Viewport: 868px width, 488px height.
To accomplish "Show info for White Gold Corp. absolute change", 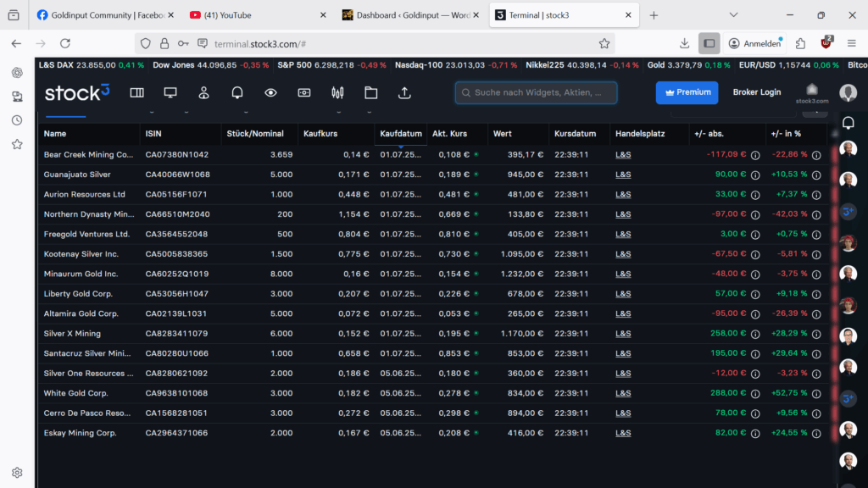I will pyautogui.click(x=755, y=394).
